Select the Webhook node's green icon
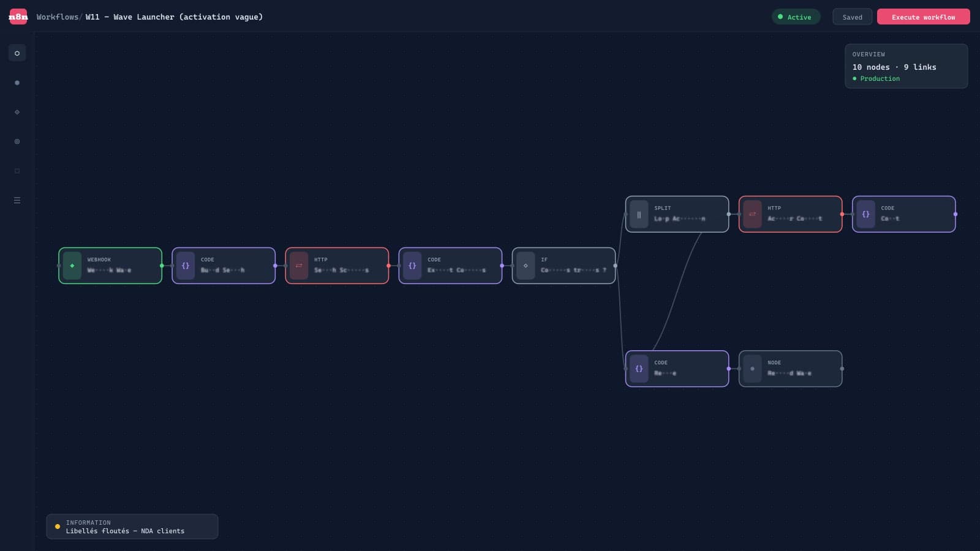 (x=72, y=265)
